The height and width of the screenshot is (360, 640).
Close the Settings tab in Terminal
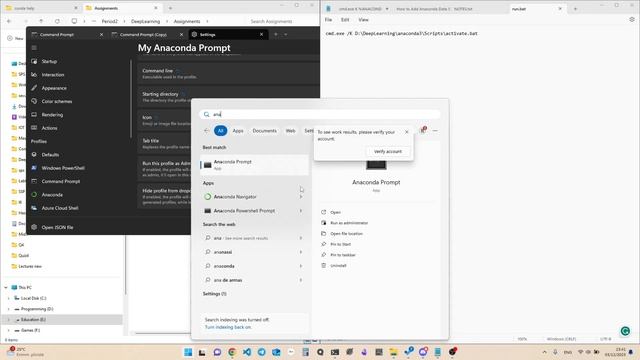coord(261,35)
